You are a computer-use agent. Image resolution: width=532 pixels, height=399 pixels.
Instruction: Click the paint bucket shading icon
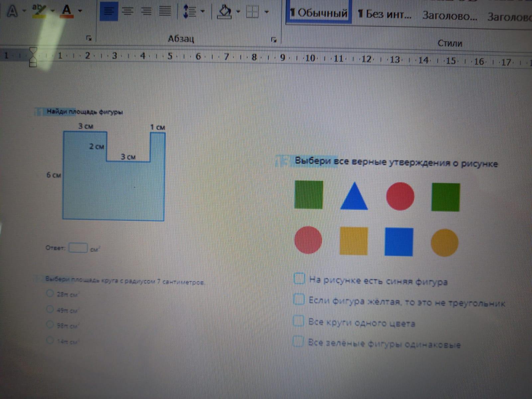click(224, 12)
